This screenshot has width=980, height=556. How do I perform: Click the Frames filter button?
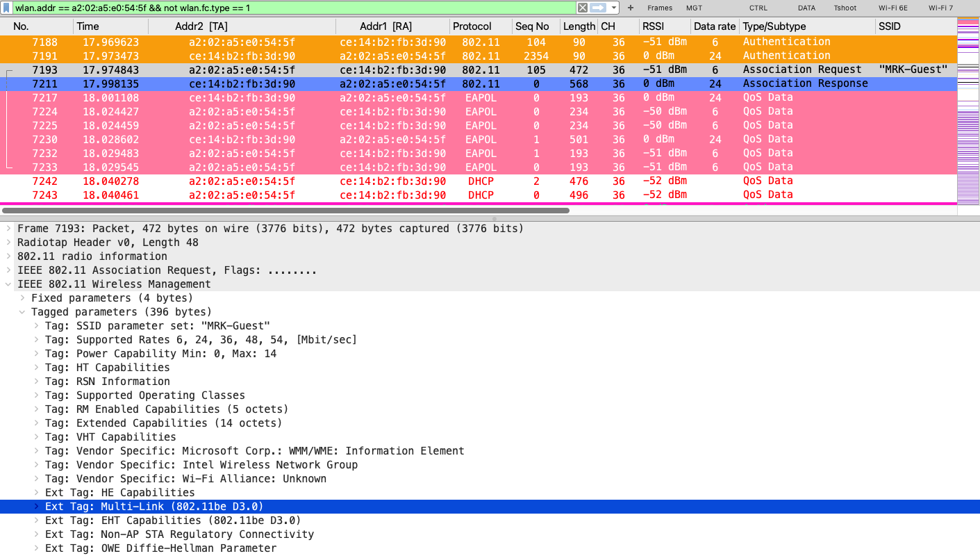coord(659,8)
